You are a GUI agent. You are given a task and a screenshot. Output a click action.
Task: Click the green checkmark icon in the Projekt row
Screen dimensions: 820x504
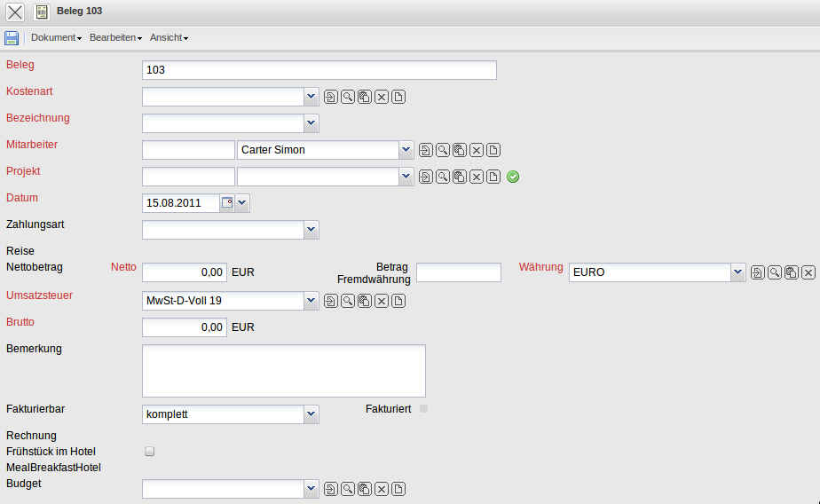click(x=513, y=177)
